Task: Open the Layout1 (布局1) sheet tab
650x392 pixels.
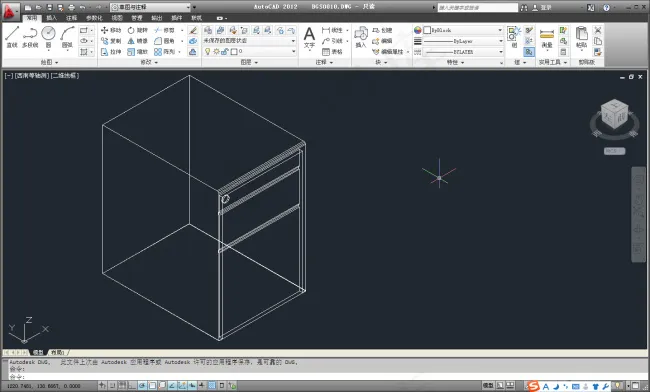Action: (58, 352)
